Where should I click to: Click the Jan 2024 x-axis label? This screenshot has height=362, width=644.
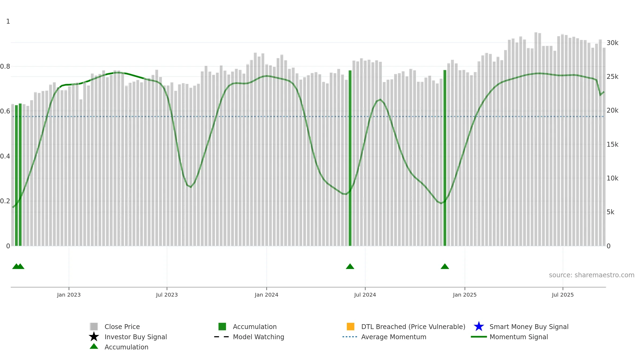click(x=266, y=295)
